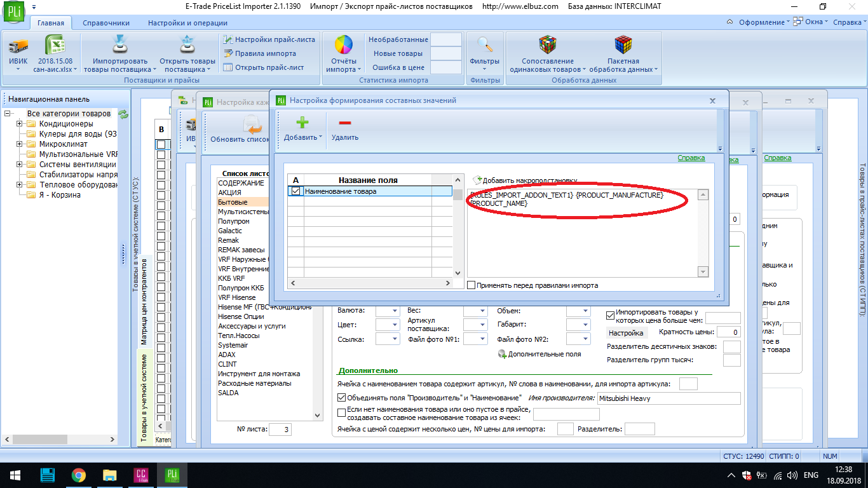Collapse Все категории товаров node
The height and width of the screenshot is (488, 868).
pos(7,114)
